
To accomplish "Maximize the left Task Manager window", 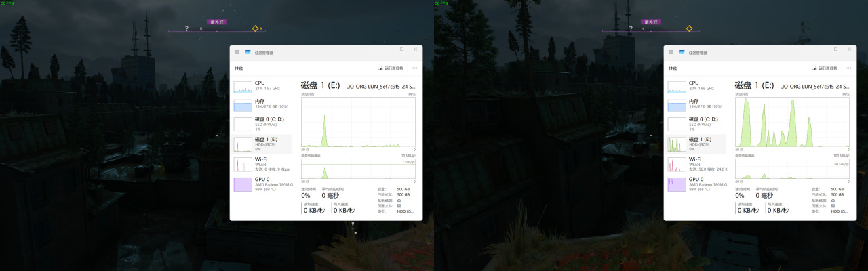I will click(x=401, y=49).
